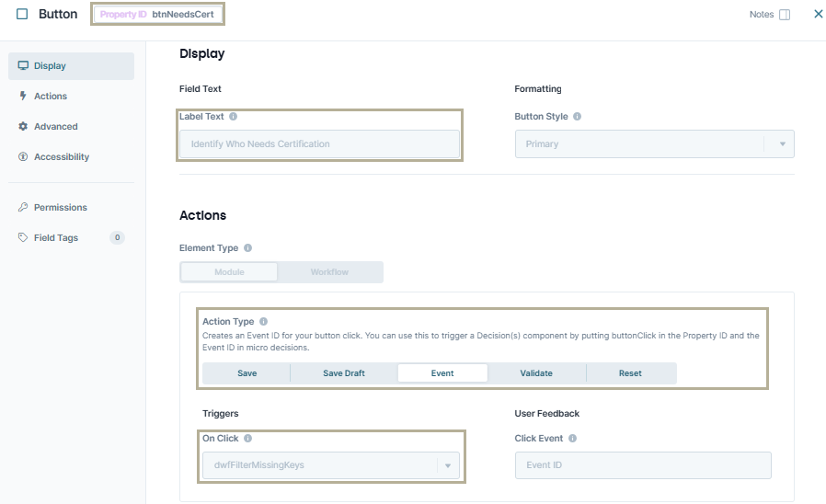
Task: Show info tooltip for Button Style
Action: (577, 117)
